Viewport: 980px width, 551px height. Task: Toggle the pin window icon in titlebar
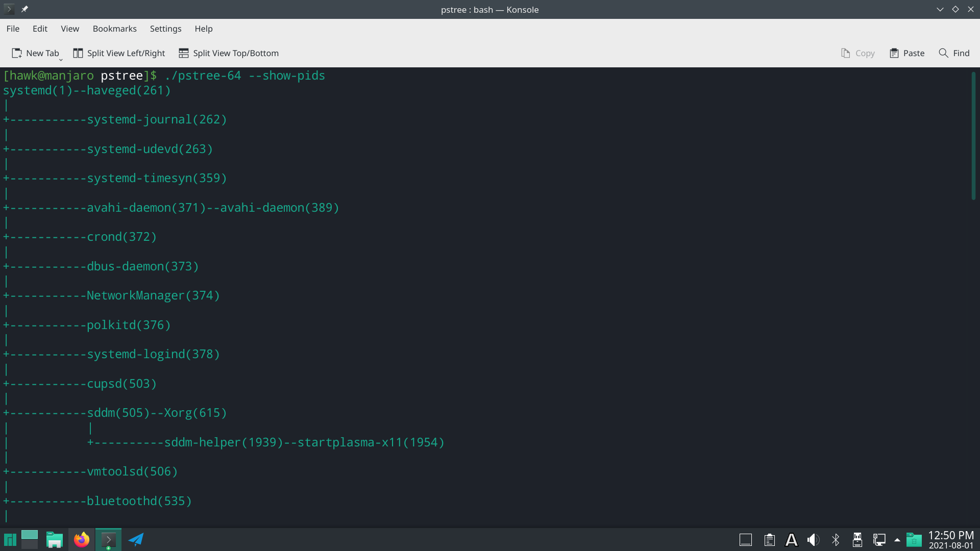[x=24, y=9]
